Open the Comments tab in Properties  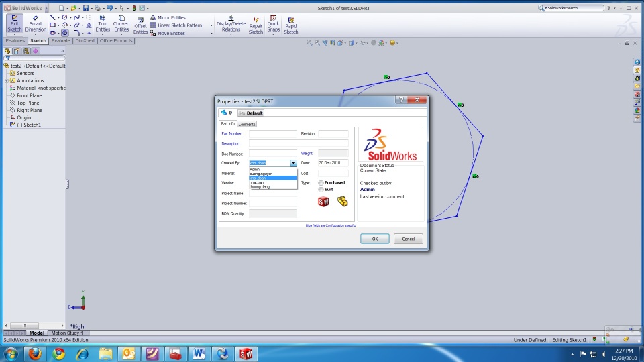point(246,124)
